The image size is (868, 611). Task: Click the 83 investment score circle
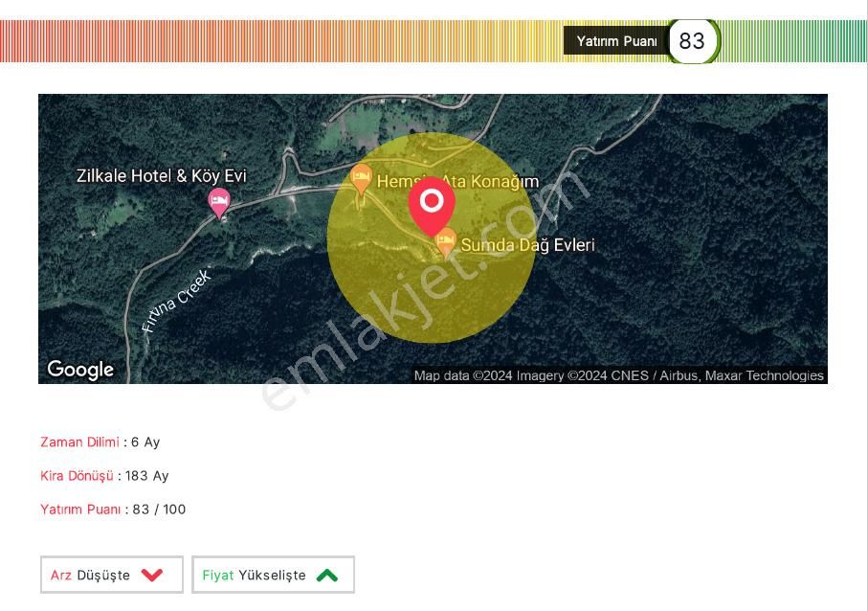point(692,41)
